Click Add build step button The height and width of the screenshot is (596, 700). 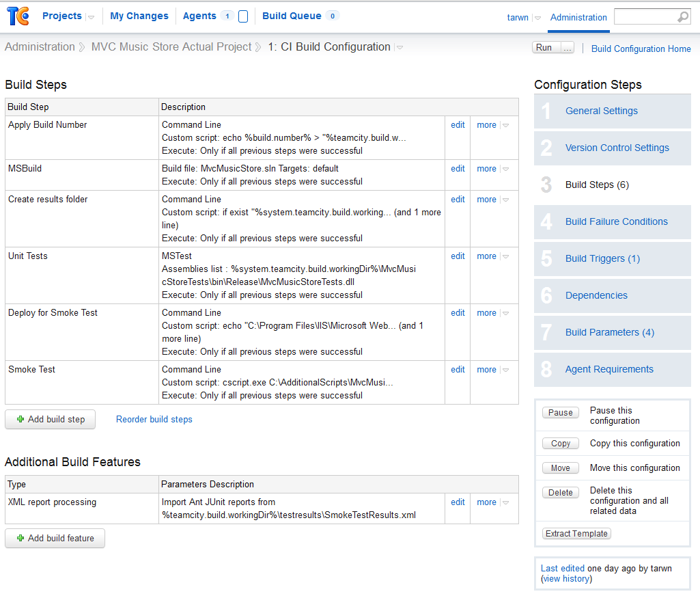(x=51, y=420)
